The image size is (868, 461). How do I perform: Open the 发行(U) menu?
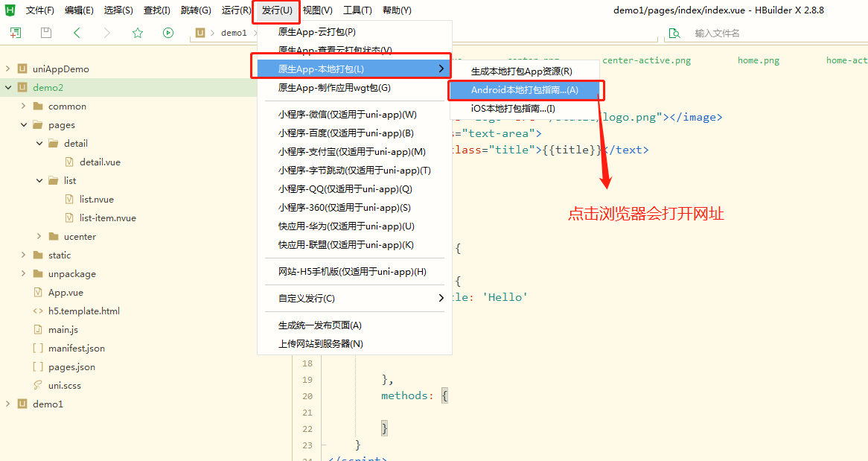(277, 10)
